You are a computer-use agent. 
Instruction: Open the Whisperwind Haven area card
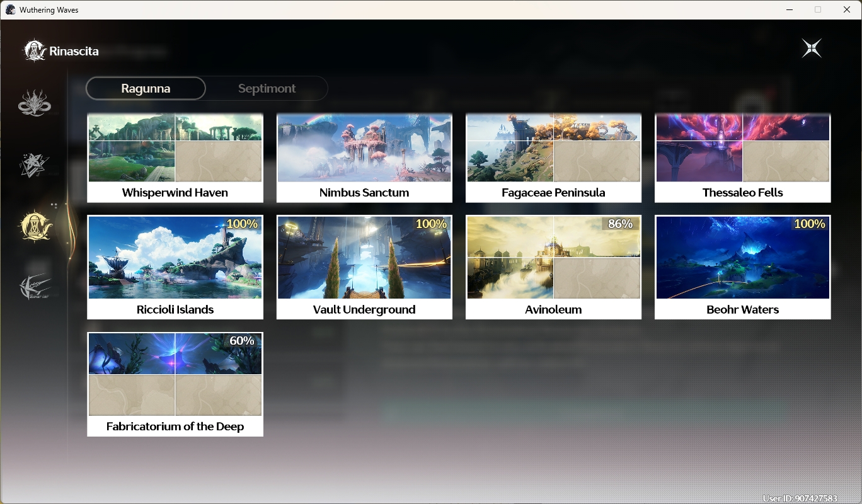pyautogui.click(x=175, y=158)
